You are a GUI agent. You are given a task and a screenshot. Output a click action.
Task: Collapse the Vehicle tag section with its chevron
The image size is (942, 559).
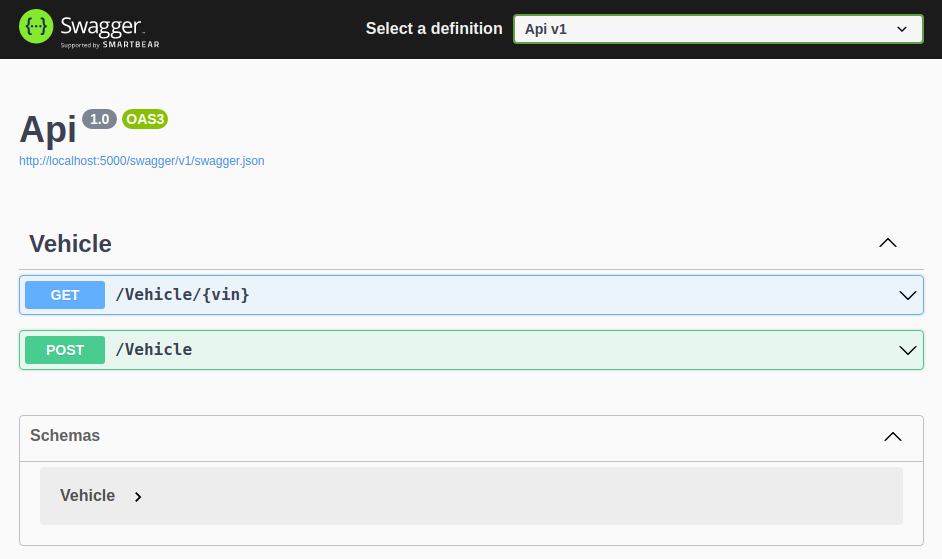pos(887,243)
